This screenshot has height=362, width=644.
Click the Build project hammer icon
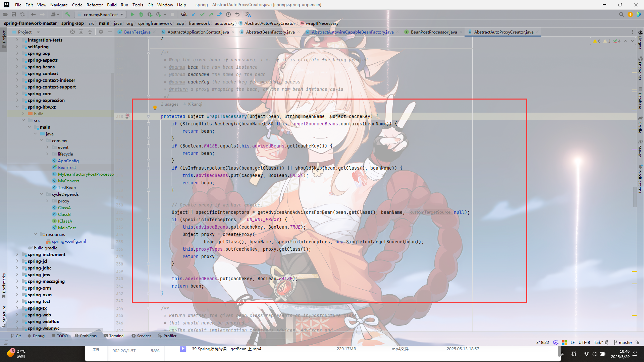tap(67, 14)
